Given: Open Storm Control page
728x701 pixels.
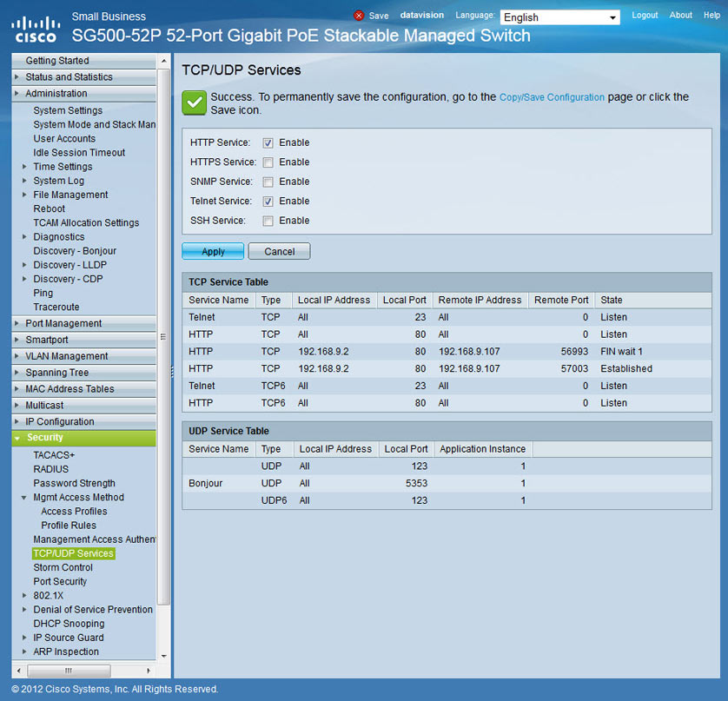Looking at the screenshot, I should point(63,568).
